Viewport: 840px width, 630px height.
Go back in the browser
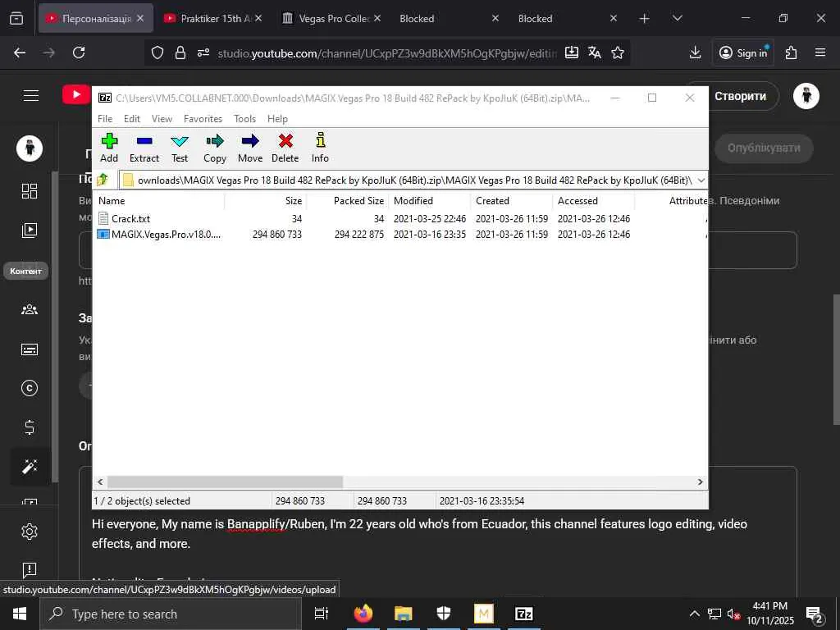coord(20,52)
